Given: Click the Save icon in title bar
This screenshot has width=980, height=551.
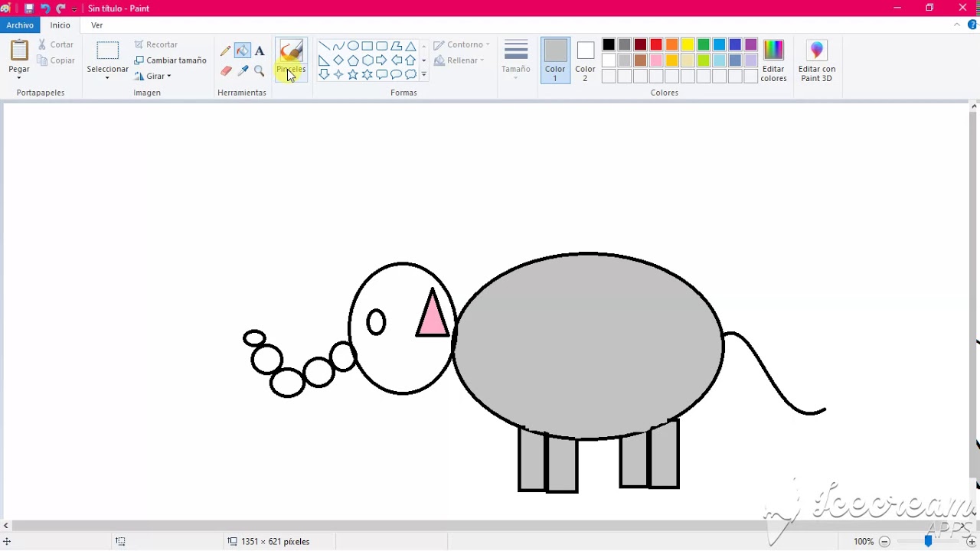Looking at the screenshot, I should coord(29,8).
